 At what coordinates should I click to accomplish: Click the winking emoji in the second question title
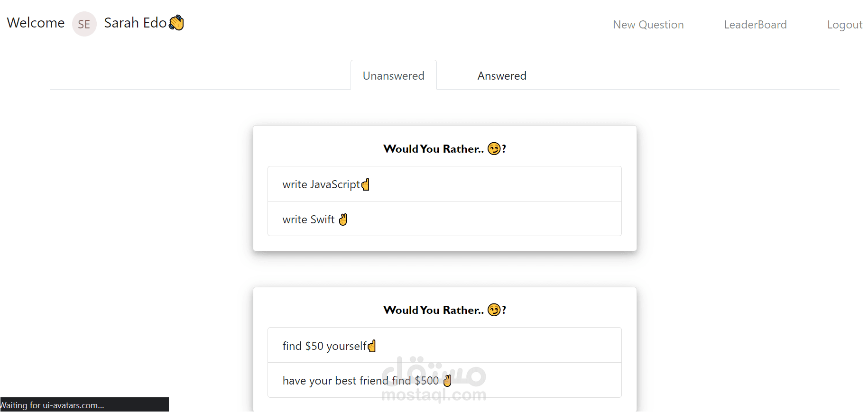point(494,309)
